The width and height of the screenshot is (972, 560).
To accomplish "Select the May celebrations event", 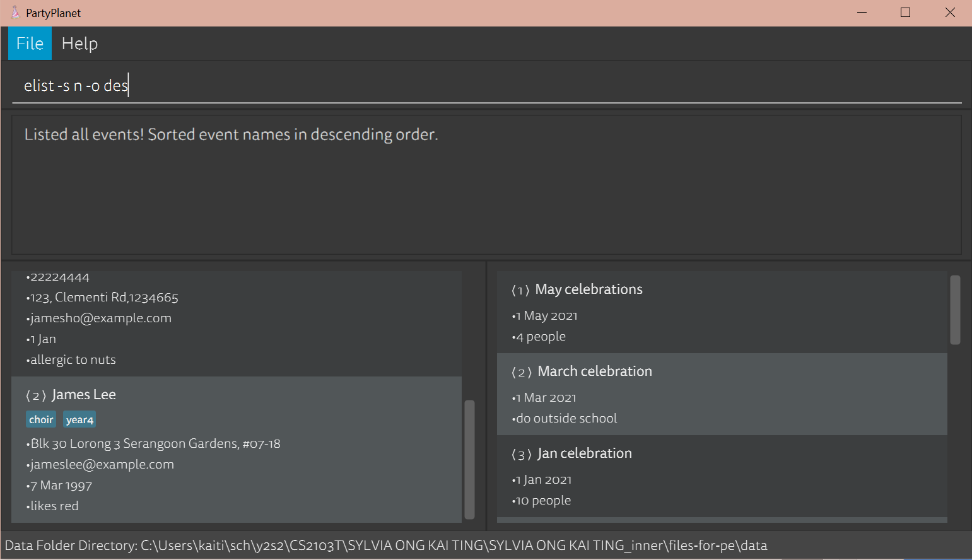I will pos(722,312).
